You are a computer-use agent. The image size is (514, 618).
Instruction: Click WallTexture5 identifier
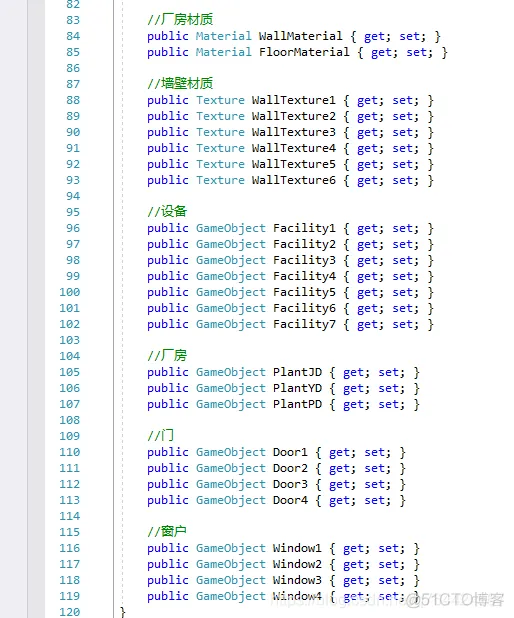294,164
